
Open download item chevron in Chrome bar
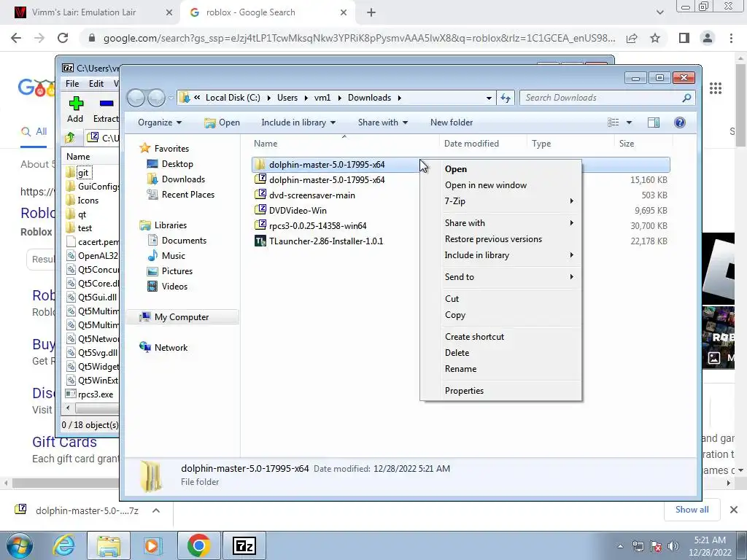(x=156, y=510)
